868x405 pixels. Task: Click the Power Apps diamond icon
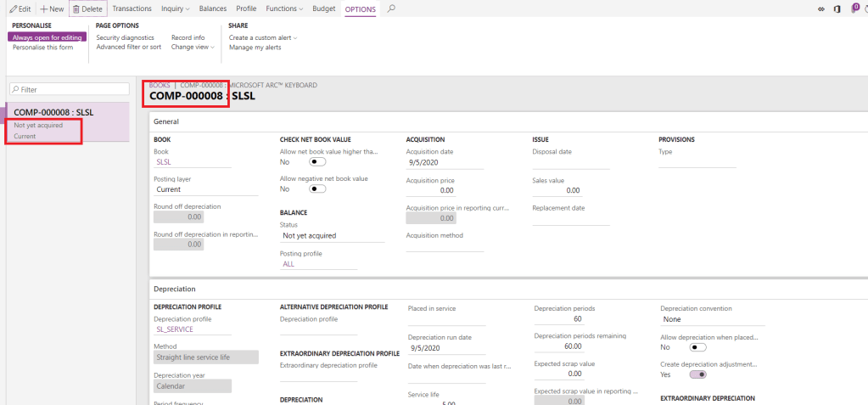pos(820,8)
